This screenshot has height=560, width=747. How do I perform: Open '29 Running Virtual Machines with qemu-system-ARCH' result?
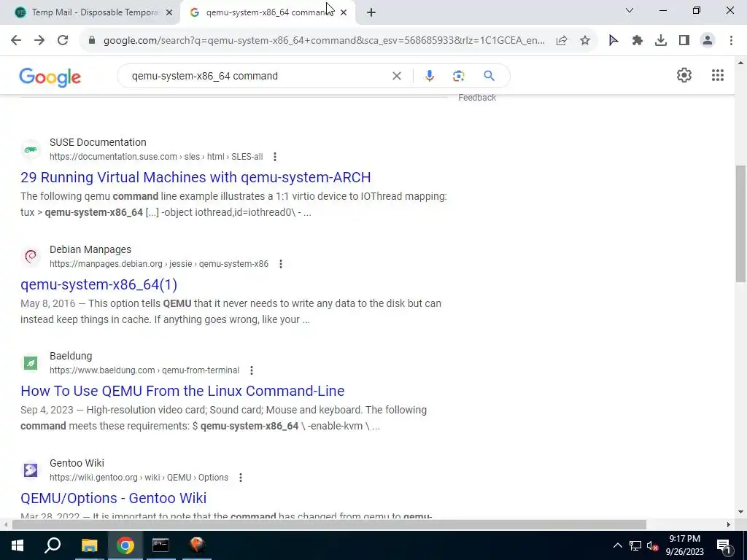(196, 177)
